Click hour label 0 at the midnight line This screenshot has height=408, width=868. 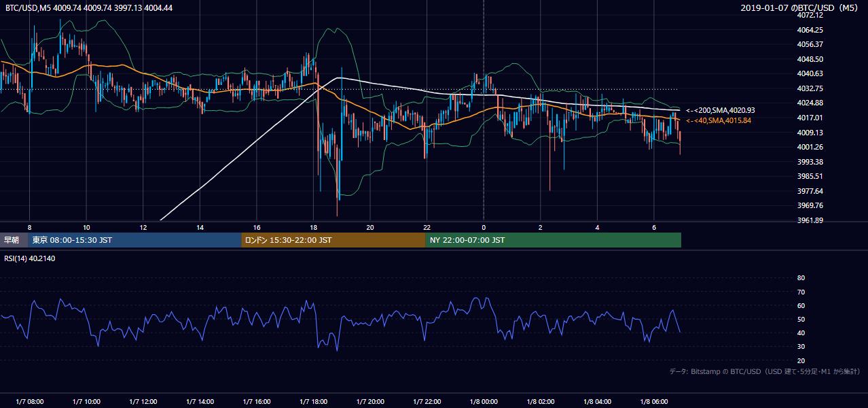tap(484, 227)
